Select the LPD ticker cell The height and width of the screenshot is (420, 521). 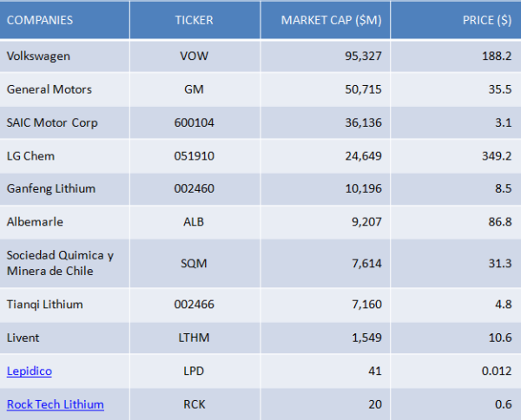194,371
